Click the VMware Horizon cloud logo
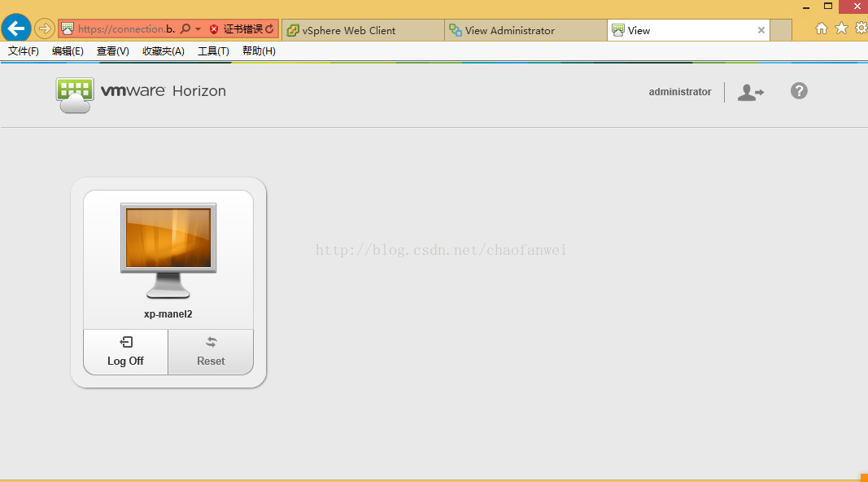Screen dimensions: 868x482 pos(75,95)
